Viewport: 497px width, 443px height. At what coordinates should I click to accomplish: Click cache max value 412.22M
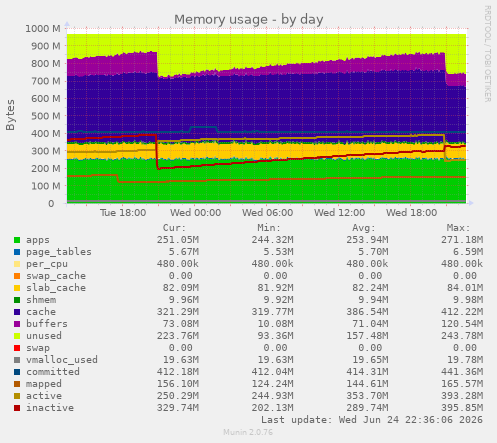(x=462, y=312)
